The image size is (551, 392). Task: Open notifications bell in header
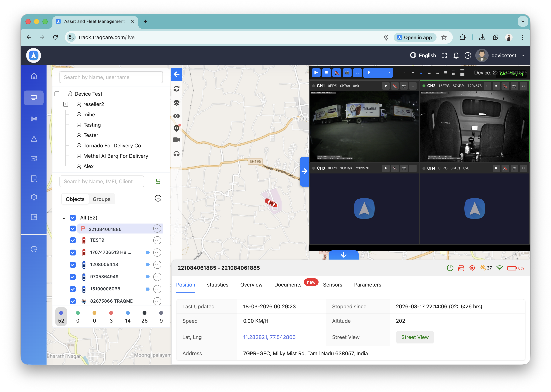[x=456, y=56]
